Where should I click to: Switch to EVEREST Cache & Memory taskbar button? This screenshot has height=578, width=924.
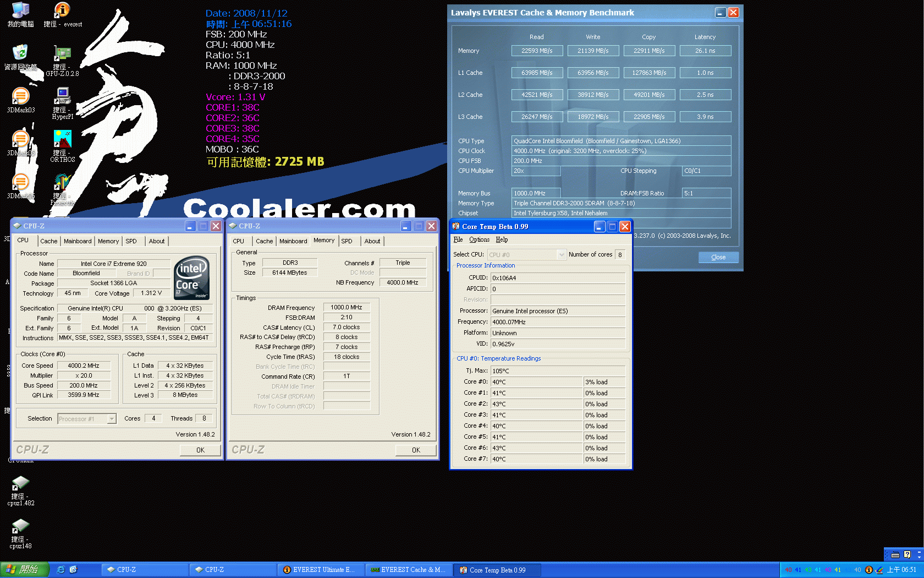(x=408, y=570)
